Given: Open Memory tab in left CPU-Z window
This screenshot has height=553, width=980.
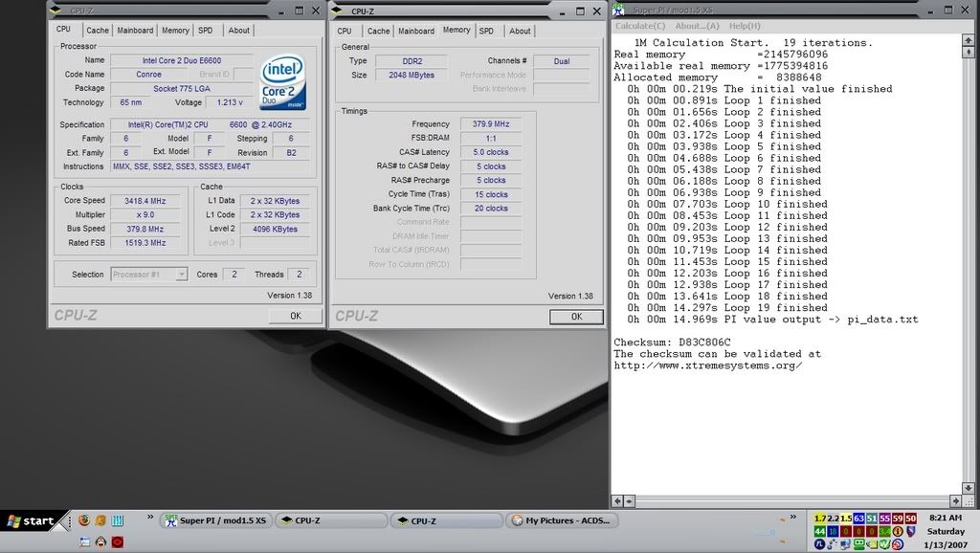Looking at the screenshot, I should coord(175,30).
